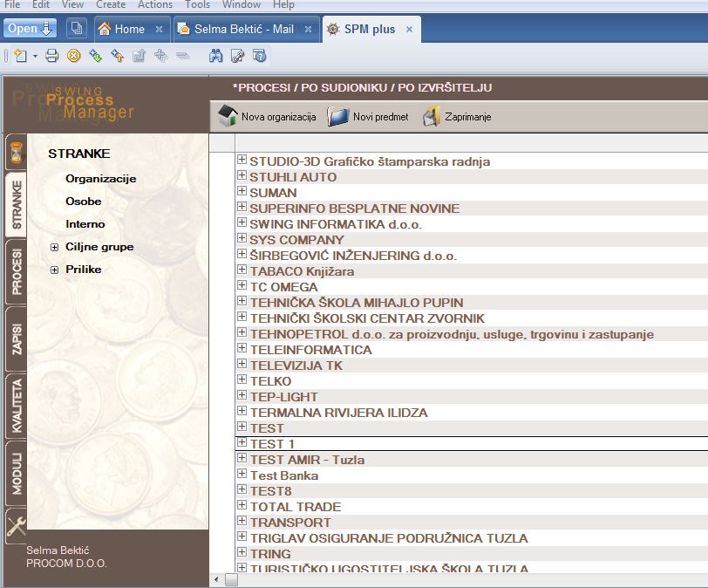
Task: Click the navigate-up orange arrow icon
Action: [x=118, y=56]
